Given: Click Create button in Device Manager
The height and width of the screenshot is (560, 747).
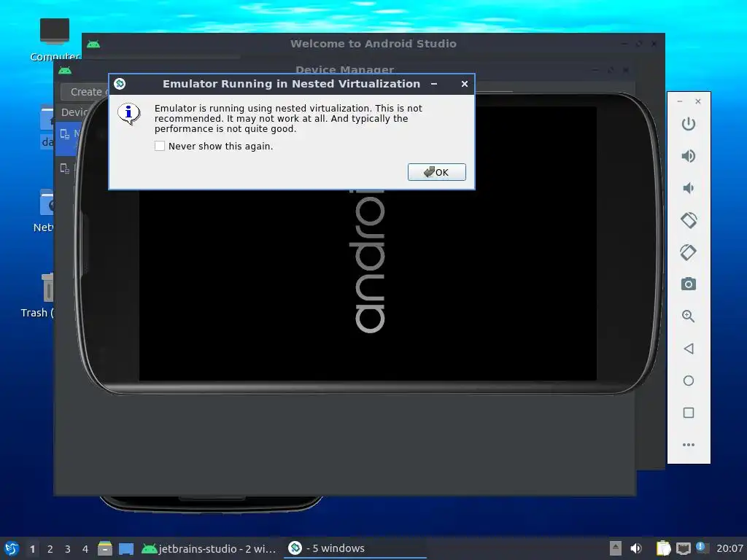Looking at the screenshot, I should click(x=85, y=92).
